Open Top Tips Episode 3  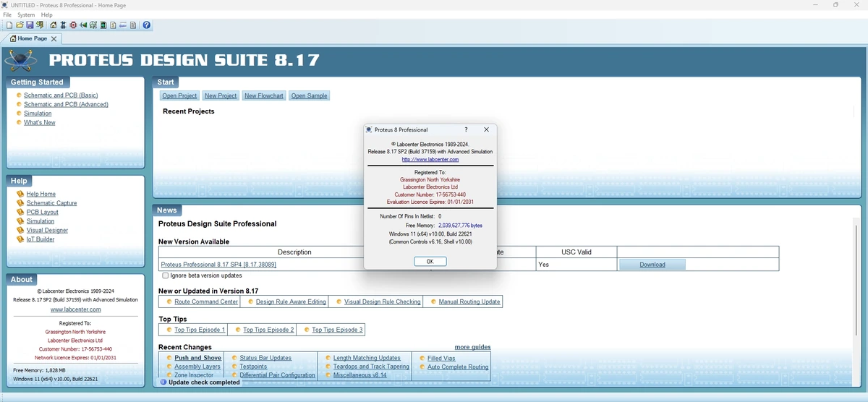pyautogui.click(x=337, y=330)
